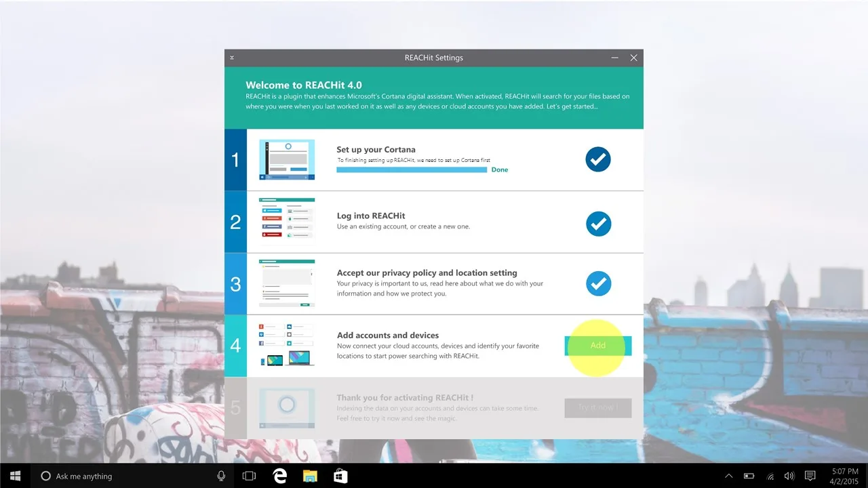Image resolution: width=868 pixels, height=488 pixels.
Task: Click the battery icon in the system tray
Action: tap(749, 476)
